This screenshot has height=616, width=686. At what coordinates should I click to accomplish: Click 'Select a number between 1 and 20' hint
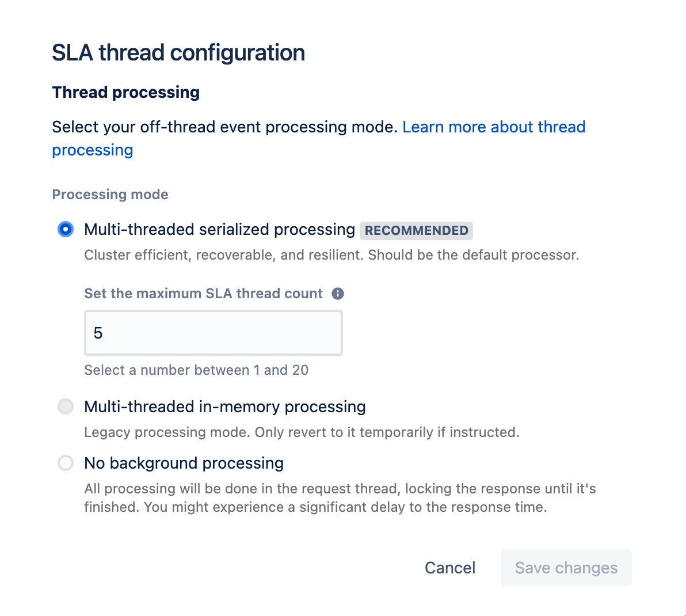pyautogui.click(x=196, y=370)
